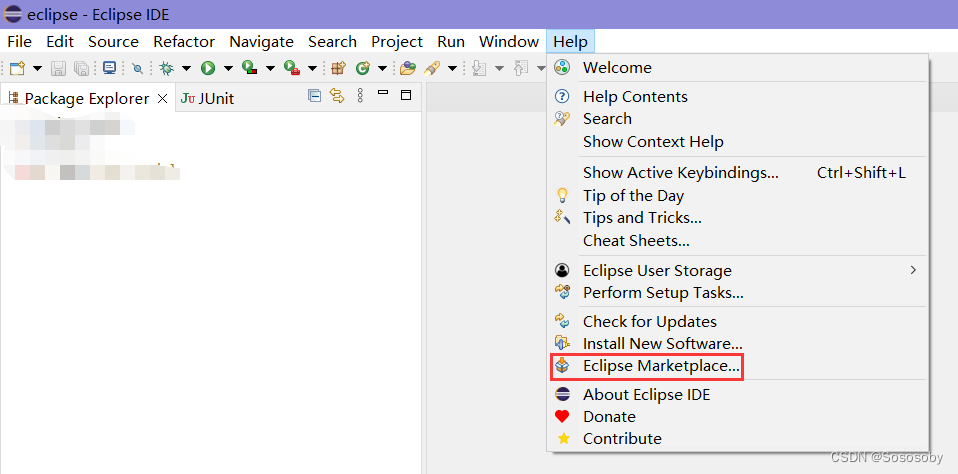Click the Open Type folder icon
Image resolution: width=958 pixels, height=474 pixels.
click(408, 68)
